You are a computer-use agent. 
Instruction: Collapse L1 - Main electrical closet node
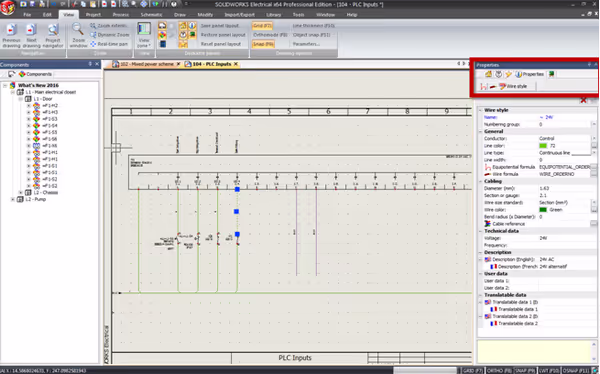pos(13,92)
